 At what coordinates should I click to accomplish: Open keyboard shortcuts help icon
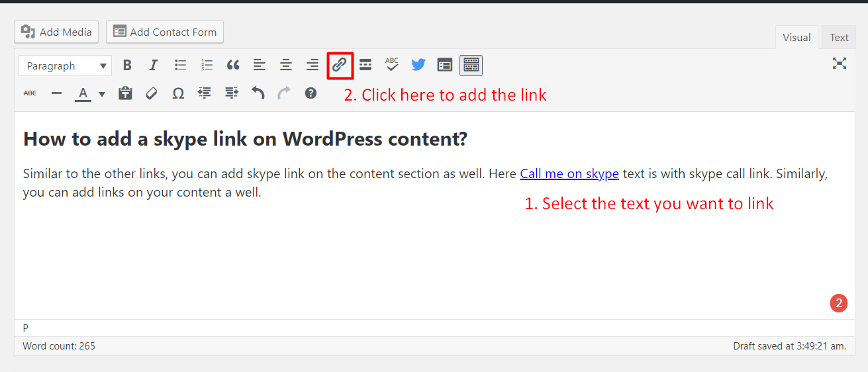pyautogui.click(x=311, y=93)
